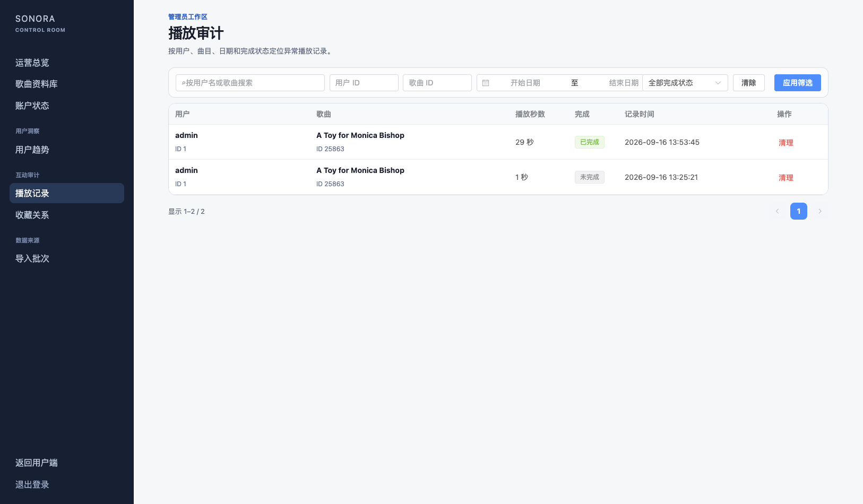Click the 结束日期 date field
The height and width of the screenshot is (504, 863).
624,83
